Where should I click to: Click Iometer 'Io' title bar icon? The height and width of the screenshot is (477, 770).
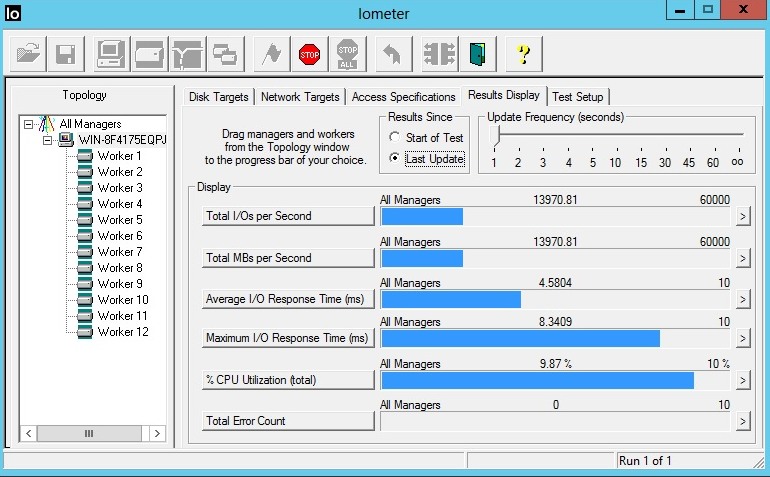[12, 13]
